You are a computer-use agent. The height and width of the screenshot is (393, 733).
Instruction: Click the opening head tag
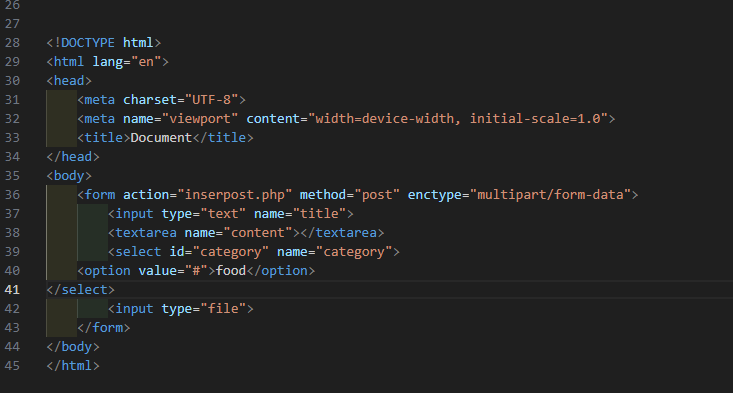(69, 81)
